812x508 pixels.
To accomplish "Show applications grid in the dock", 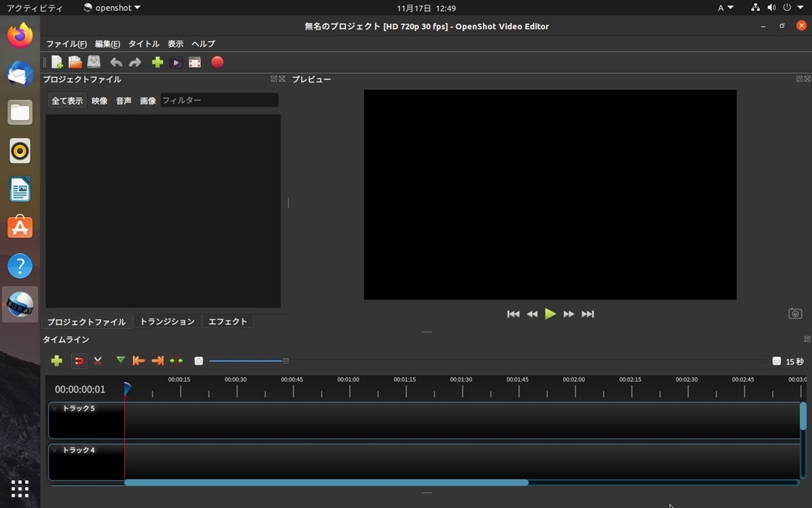I will 20,488.
